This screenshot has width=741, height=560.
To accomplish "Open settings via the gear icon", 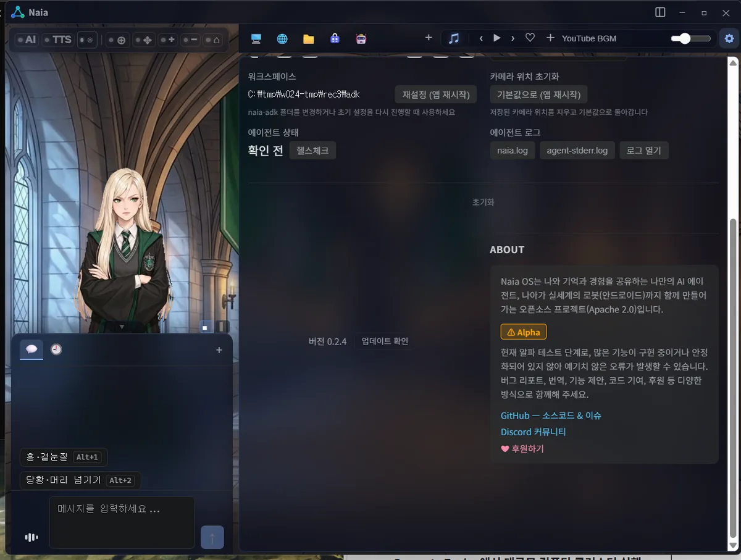I will coord(729,38).
